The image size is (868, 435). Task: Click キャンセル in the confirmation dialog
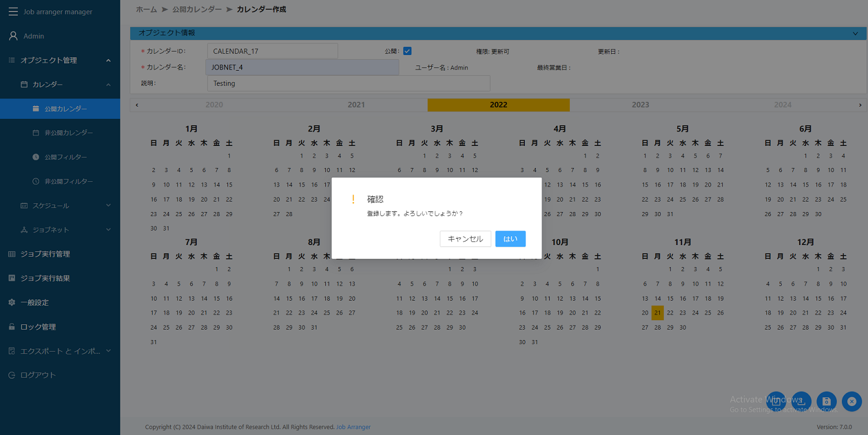[x=465, y=239]
